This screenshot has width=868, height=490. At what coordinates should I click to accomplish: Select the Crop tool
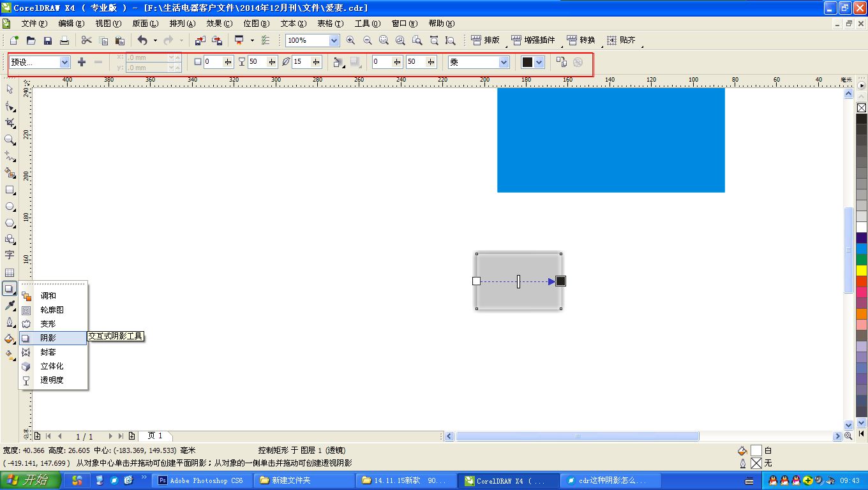coord(10,122)
